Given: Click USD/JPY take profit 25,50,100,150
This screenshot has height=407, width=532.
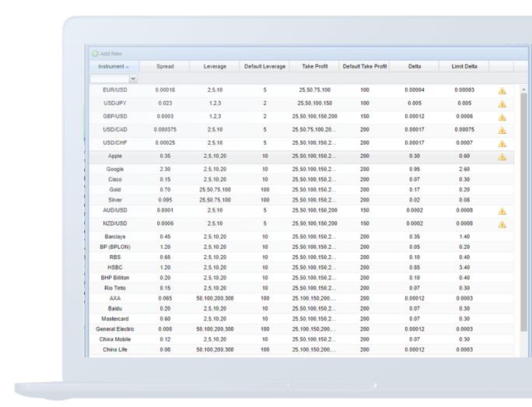Looking at the screenshot, I should [x=314, y=104].
